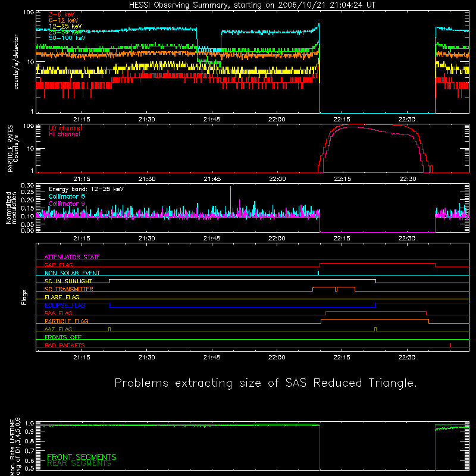This screenshot has width=476, height=476.
Task: Click the cyan 50-100 keV legend label
Action: pyautogui.click(x=67, y=38)
